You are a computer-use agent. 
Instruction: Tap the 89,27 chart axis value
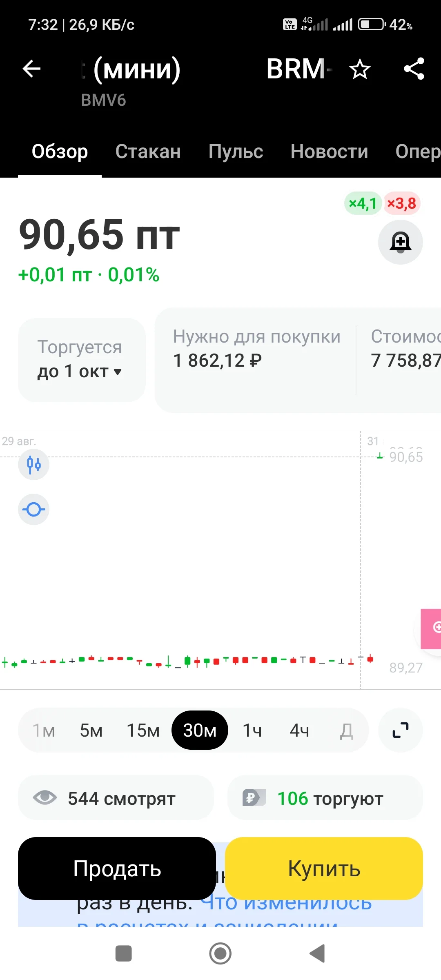click(406, 668)
